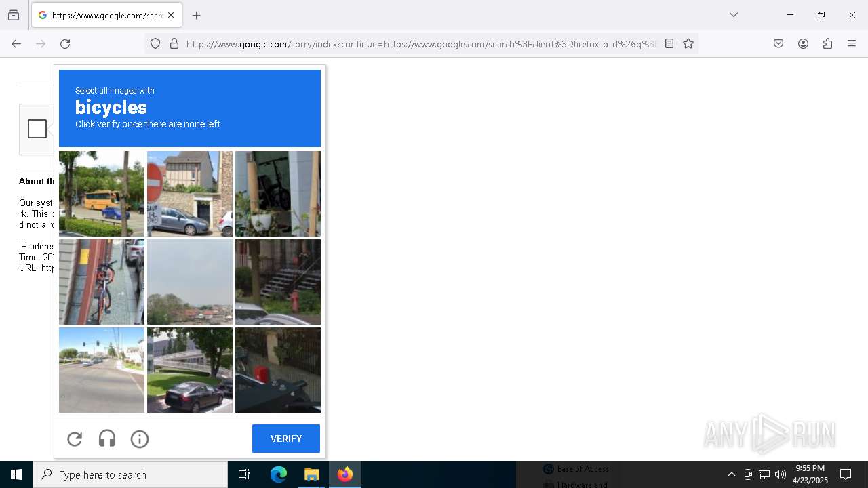Click the google.com URL address field

click(x=421, y=44)
